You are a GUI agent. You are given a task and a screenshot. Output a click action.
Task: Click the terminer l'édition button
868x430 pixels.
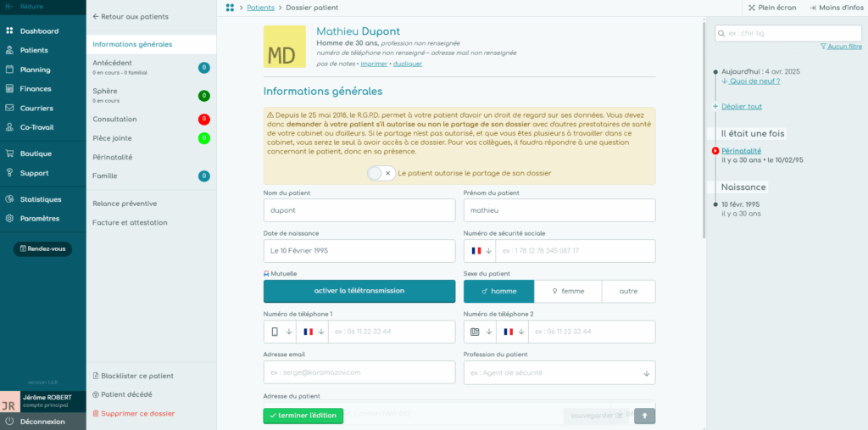pos(303,416)
